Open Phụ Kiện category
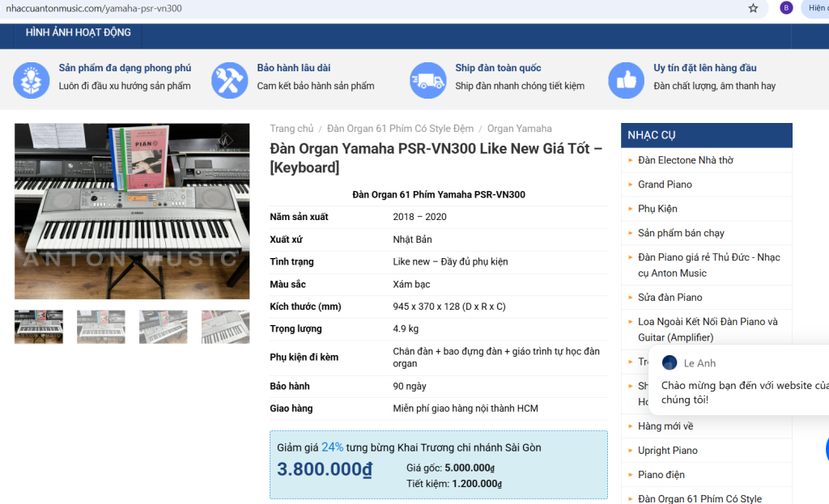The width and height of the screenshot is (829, 504). point(657,209)
